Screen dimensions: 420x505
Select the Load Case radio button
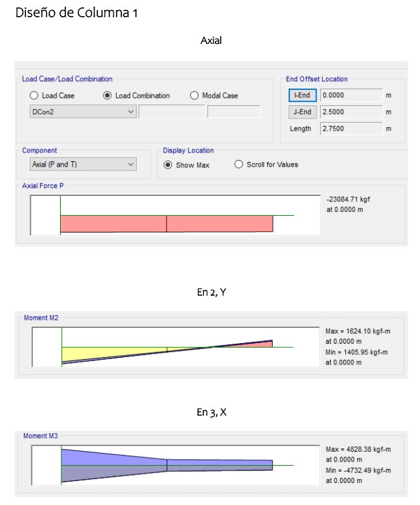point(34,95)
